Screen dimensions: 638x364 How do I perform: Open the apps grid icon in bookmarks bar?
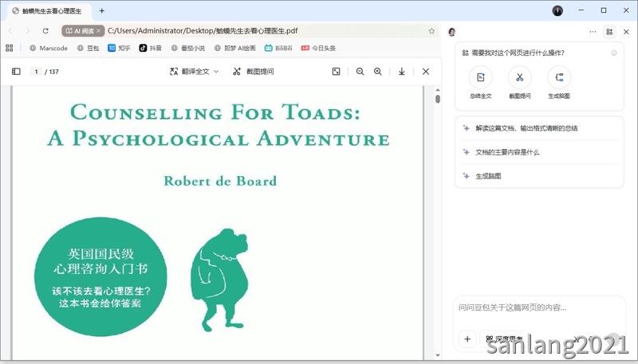point(10,48)
